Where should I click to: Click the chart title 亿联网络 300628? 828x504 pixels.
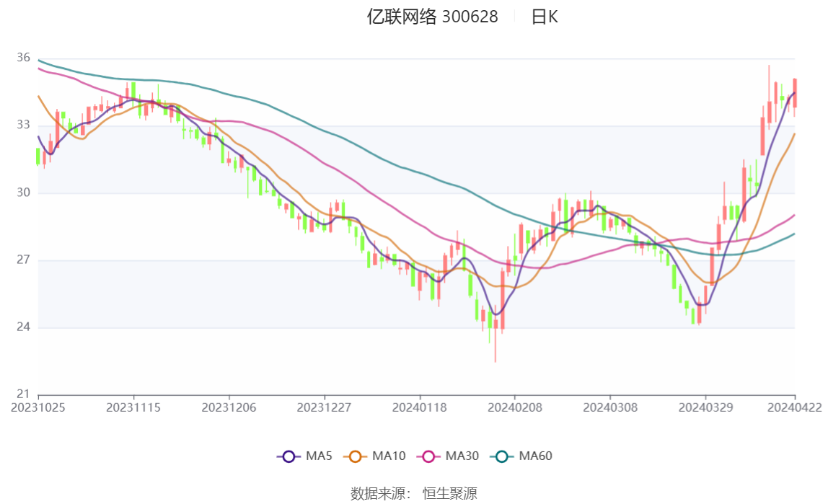pyautogui.click(x=432, y=17)
